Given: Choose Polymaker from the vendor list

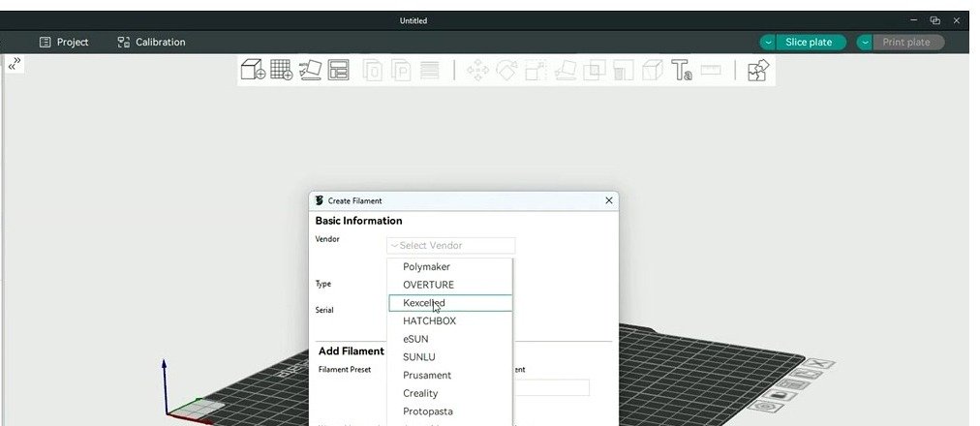Looking at the screenshot, I should tap(450, 266).
